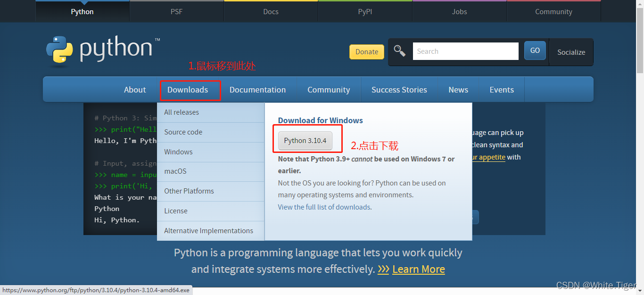Click the triple chevron before Learn More
Viewport: 644px width, 295px height.
coord(383,270)
